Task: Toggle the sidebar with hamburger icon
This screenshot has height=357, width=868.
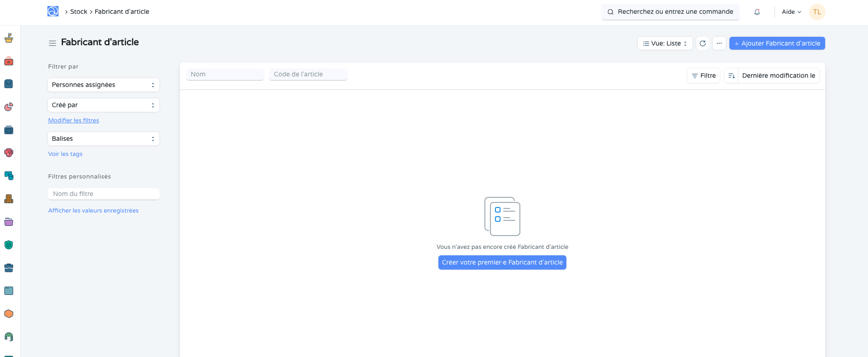Action: (52, 43)
